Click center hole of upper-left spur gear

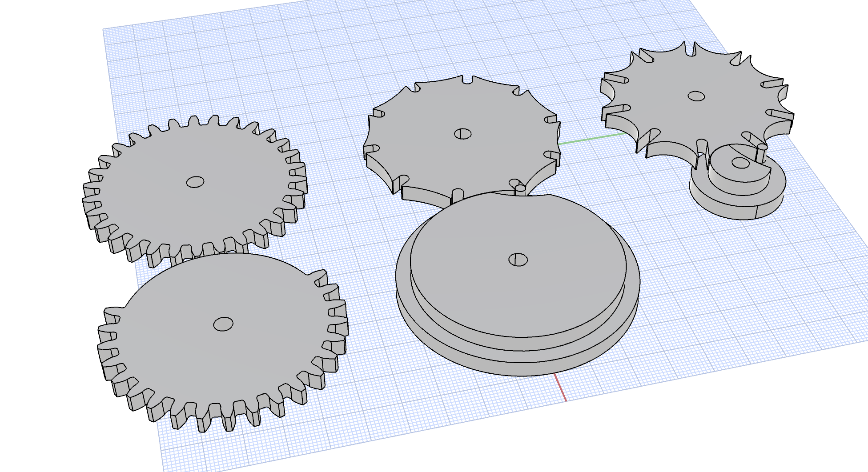coord(195,182)
